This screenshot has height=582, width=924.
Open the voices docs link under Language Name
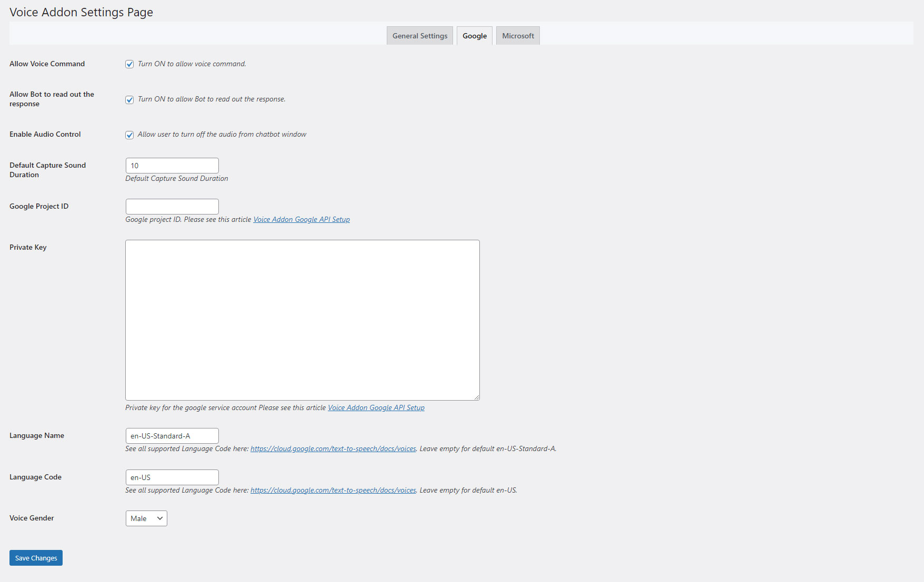[x=333, y=448]
